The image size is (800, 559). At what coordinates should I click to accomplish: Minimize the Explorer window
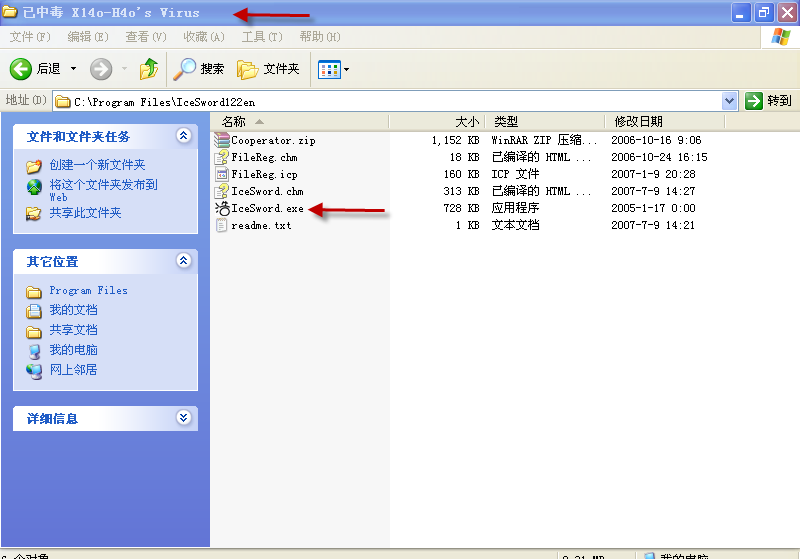[741, 13]
